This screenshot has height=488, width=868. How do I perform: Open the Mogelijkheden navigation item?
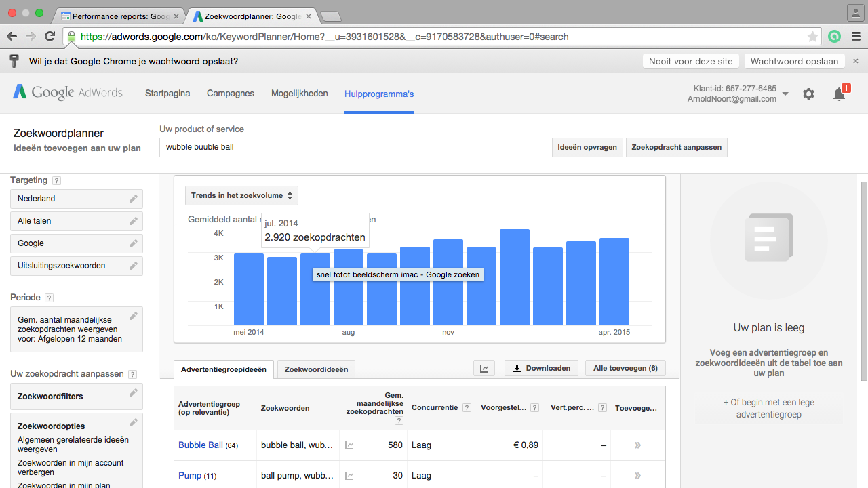[x=300, y=94]
